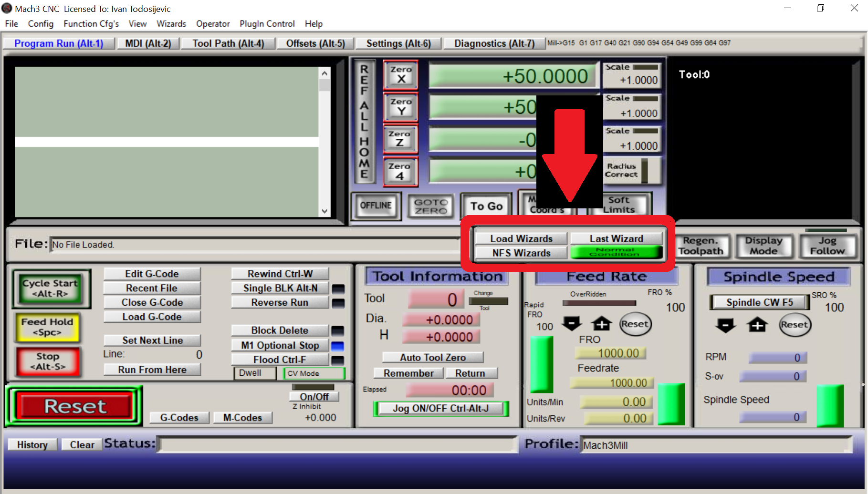Open the PlugIn Control menu
The height and width of the screenshot is (494, 868).
(x=267, y=24)
